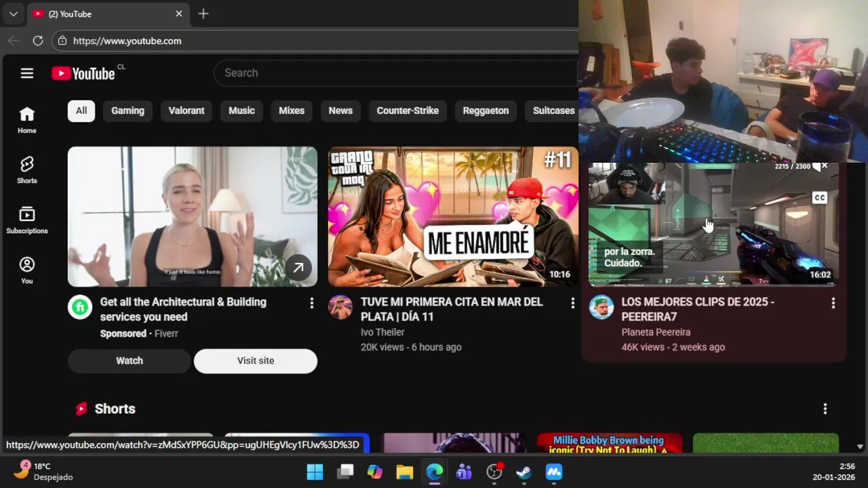Open the ME ENAMORÉ video thumbnail
Viewport: 868px width, 488px height.
click(453, 216)
